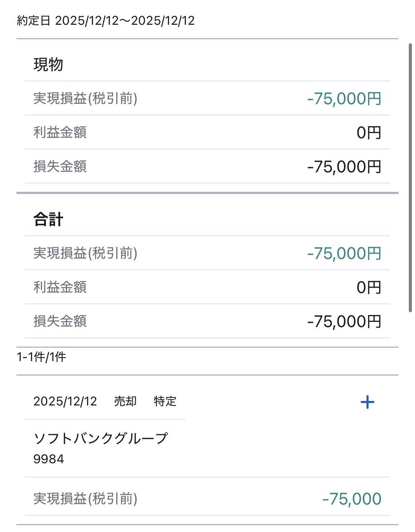This screenshot has height=532, width=415.
Task: Click the 売却 trade type label
Action: (125, 402)
